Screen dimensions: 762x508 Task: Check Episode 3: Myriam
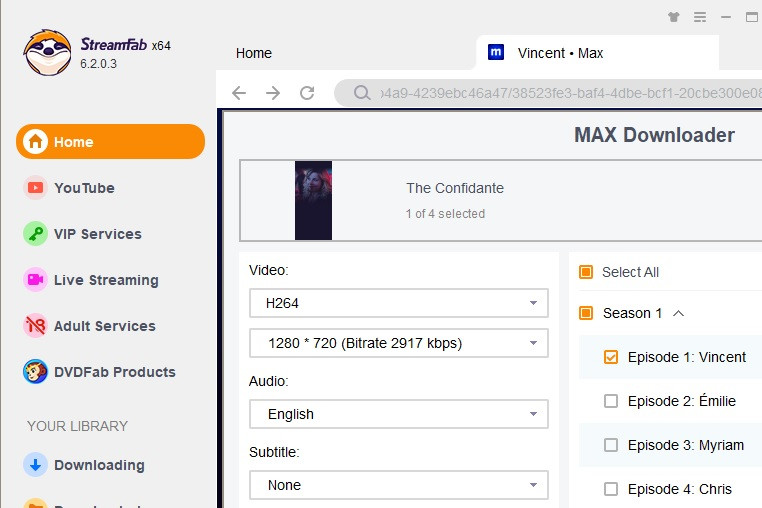pyautogui.click(x=611, y=445)
